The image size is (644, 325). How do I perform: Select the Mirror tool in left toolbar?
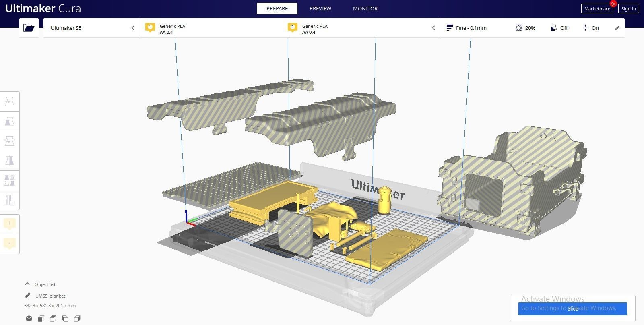[10, 161]
